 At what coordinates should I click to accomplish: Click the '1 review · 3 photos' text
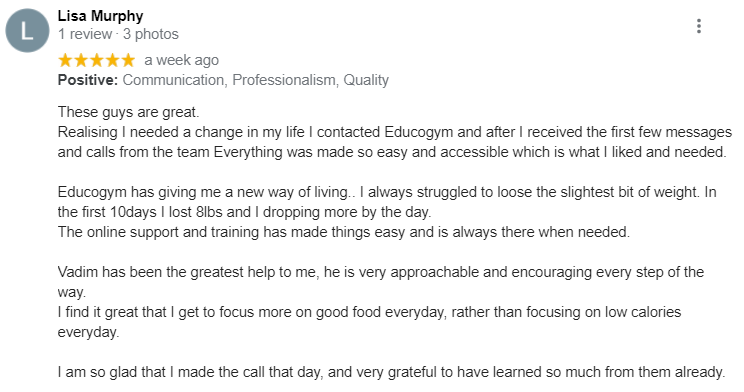118,34
